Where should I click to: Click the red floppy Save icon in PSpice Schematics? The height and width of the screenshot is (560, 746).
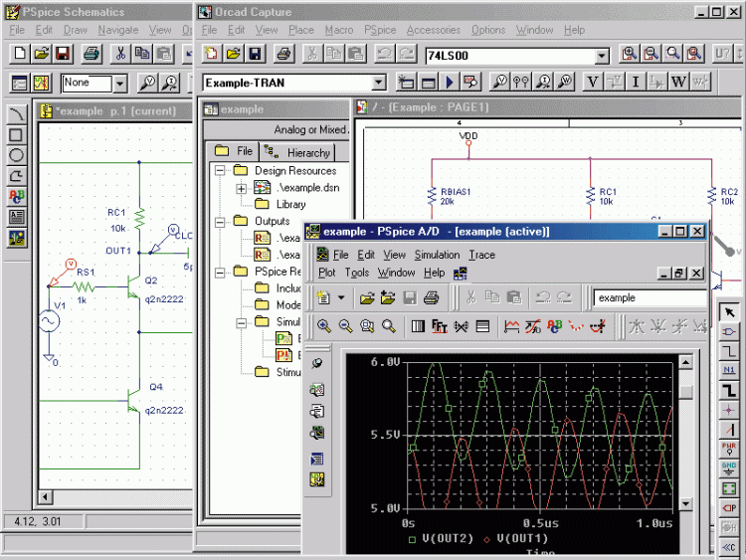[63, 54]
